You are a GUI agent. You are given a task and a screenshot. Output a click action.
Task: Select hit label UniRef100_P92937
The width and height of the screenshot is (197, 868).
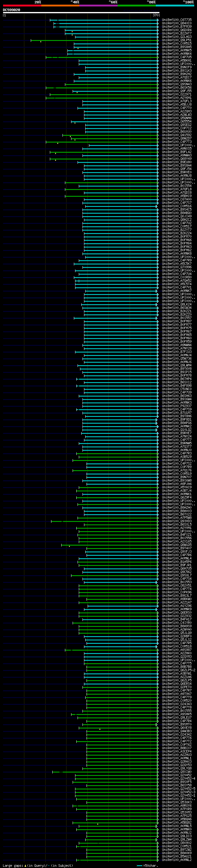[x=176, y=406]
